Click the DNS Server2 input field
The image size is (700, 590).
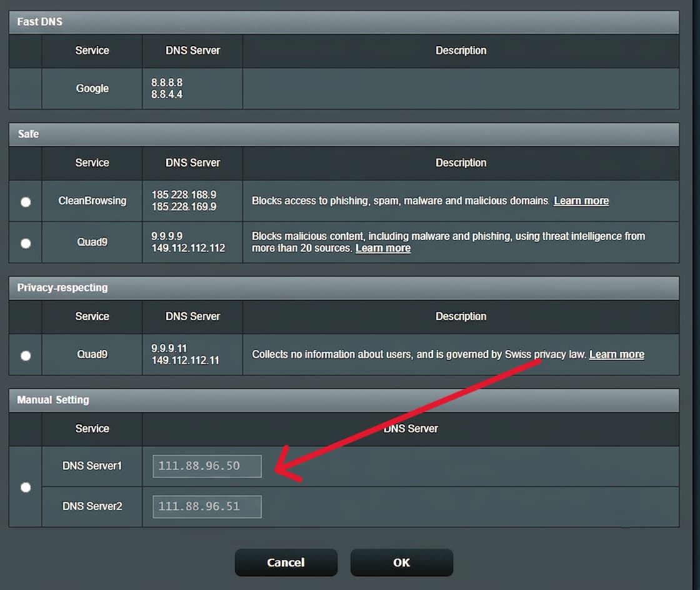207,506
